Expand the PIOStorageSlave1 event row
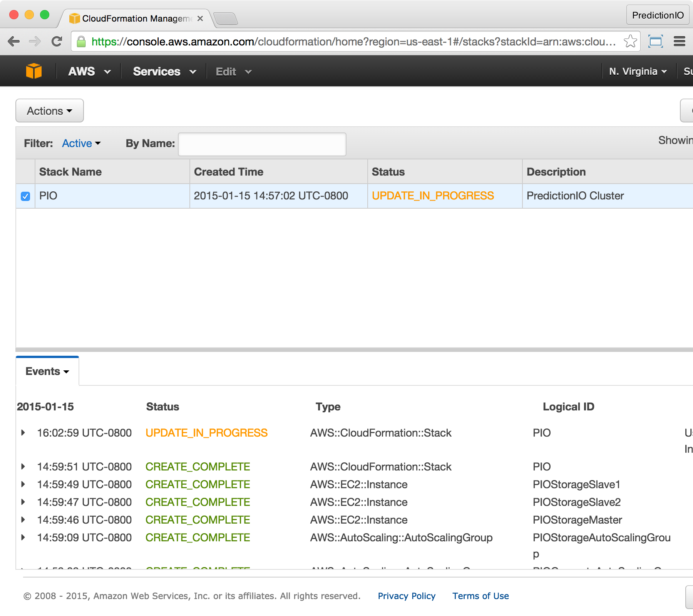The width and height of the screenshot is (693, 616). tap(23, 484)
